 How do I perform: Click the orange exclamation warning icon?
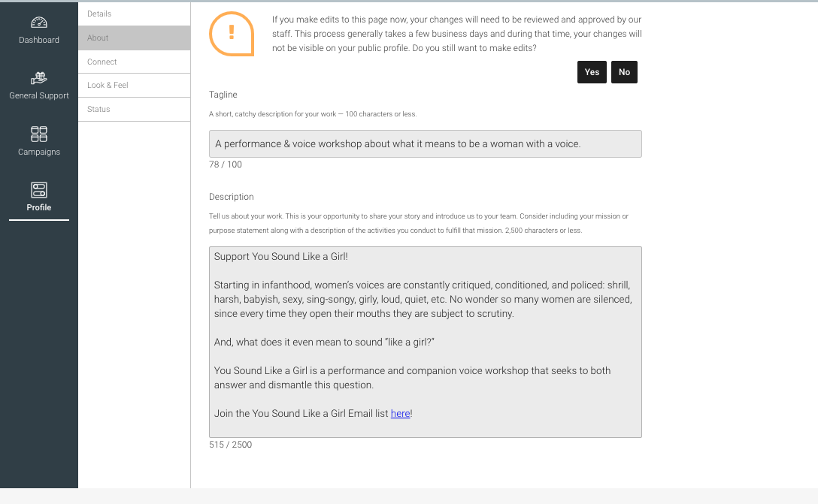(232, 34)
